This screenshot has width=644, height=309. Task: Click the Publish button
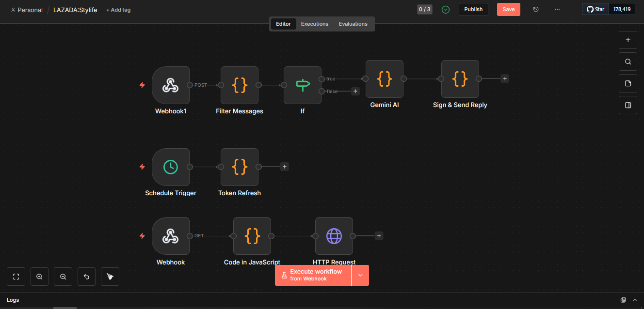473,10
